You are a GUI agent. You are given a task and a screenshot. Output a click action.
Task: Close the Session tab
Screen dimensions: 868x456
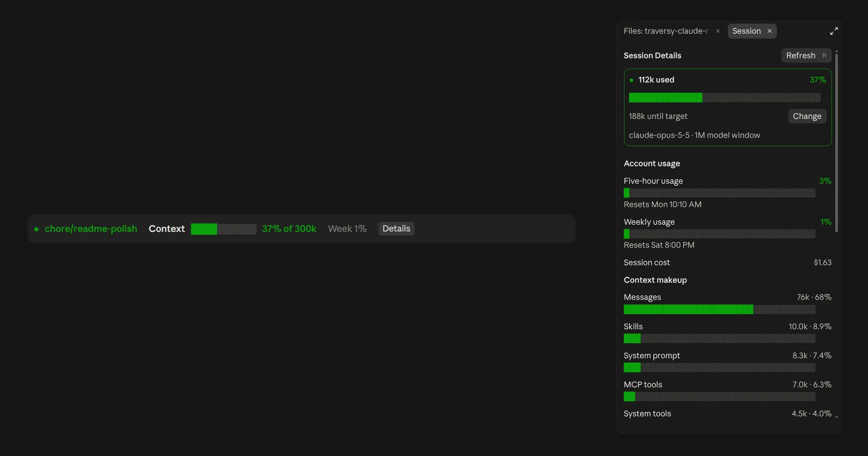[x=769, y=31]
